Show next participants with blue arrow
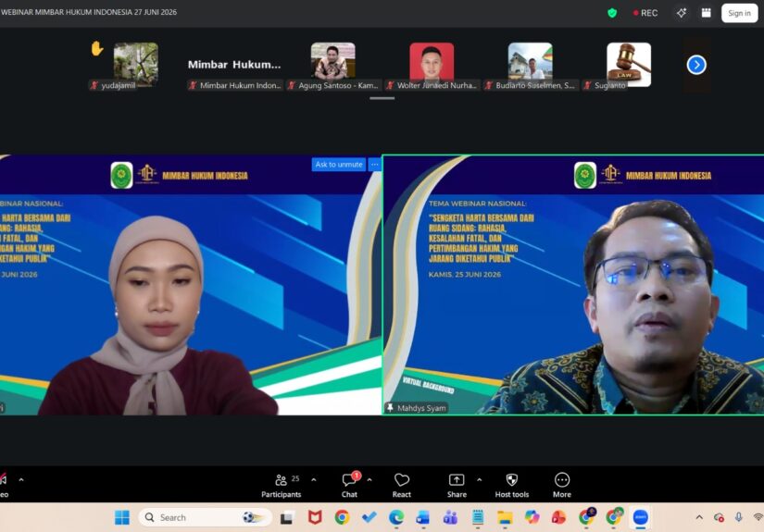Viewport: 764px width, 532px height. 696,65
